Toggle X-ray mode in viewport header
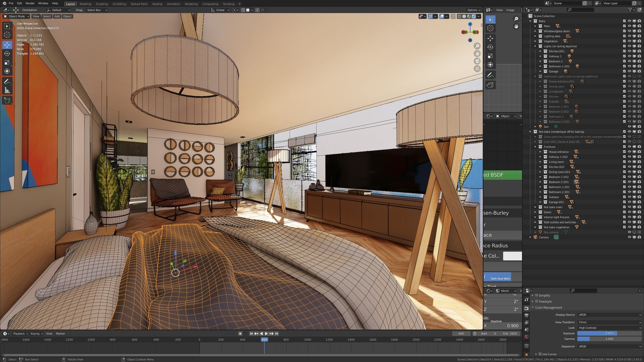Viewport: 644px width, 362px height. pyautogui.click(x=453, y=16)
